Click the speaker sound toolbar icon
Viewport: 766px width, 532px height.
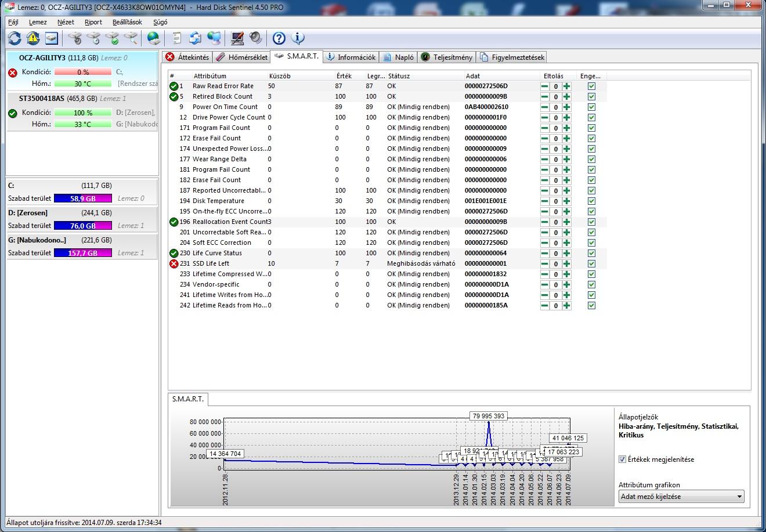(256, 38)
